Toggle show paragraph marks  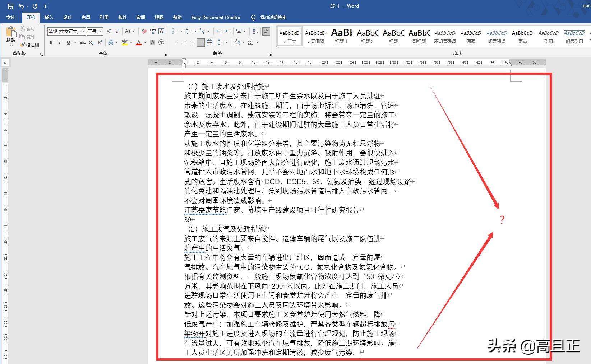(x=266, y=31)
